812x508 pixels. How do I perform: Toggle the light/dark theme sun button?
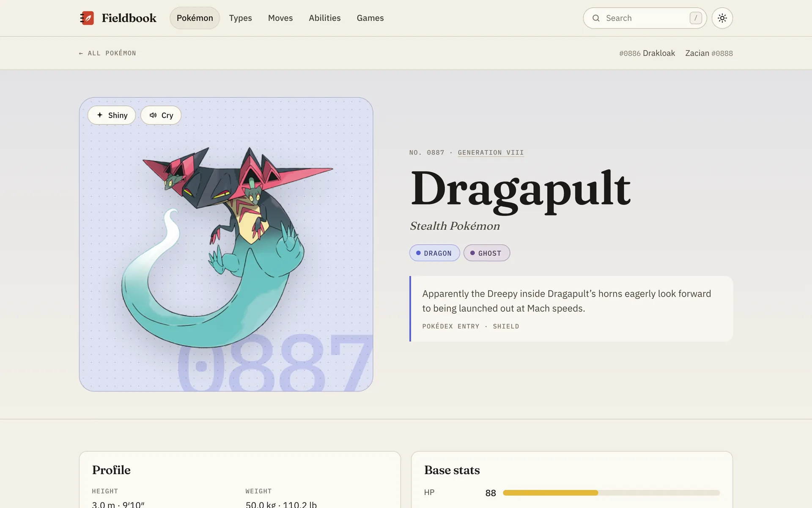point(722,18)
